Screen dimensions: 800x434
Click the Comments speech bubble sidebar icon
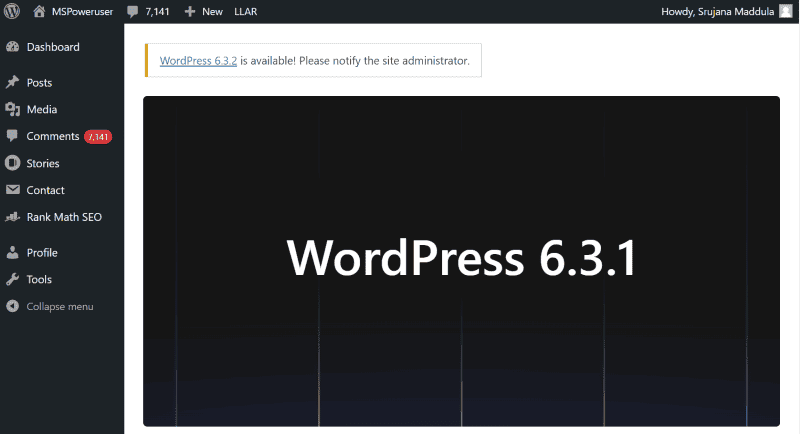point(12,136)
